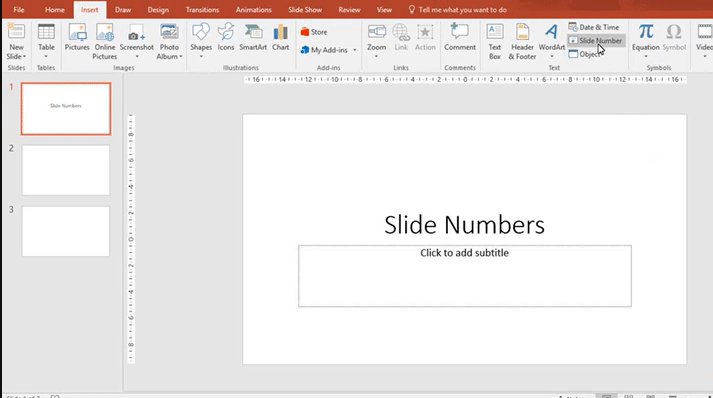Add a Text Box

[495, 42]
